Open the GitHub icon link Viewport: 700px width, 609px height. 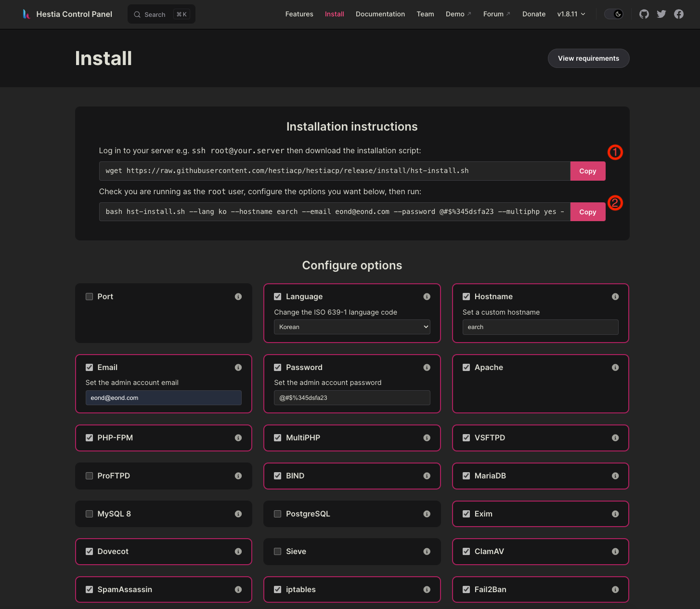[x=644, y=14]
